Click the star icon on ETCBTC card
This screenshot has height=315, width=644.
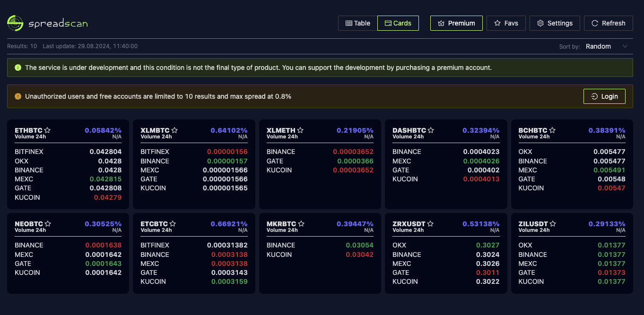(173, 224)
